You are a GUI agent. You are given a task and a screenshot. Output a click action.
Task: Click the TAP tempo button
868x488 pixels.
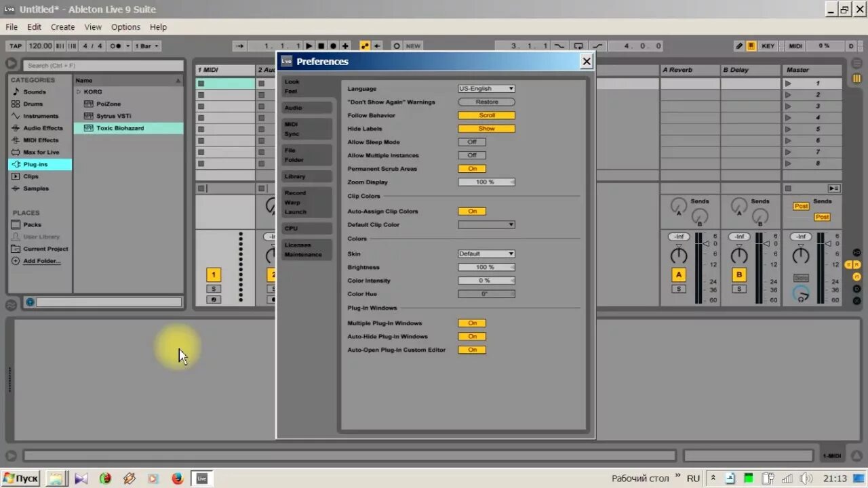[16, 46]
